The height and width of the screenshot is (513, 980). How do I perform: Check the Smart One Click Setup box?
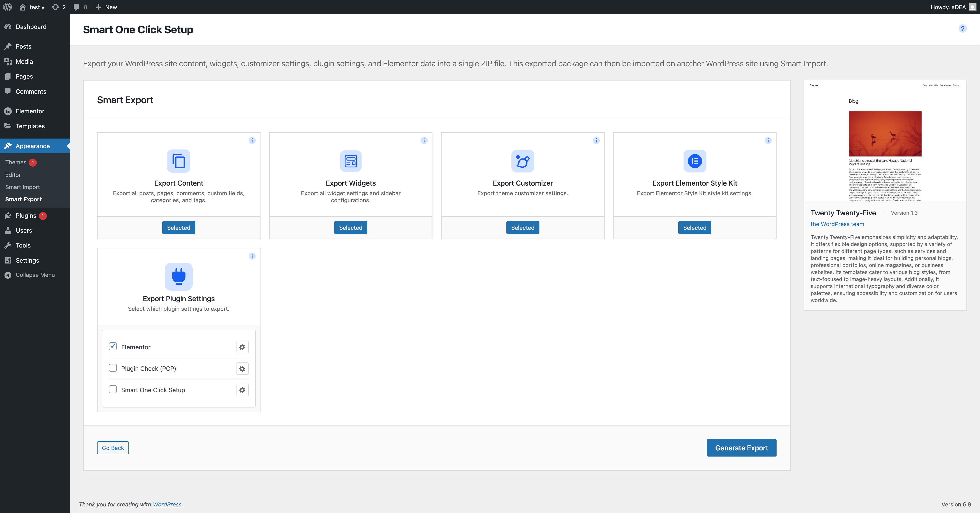point(113,389)
